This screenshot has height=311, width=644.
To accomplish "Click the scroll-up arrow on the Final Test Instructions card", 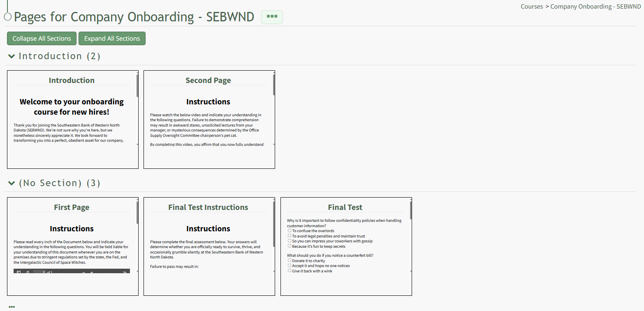I will [x=274, y=199].
